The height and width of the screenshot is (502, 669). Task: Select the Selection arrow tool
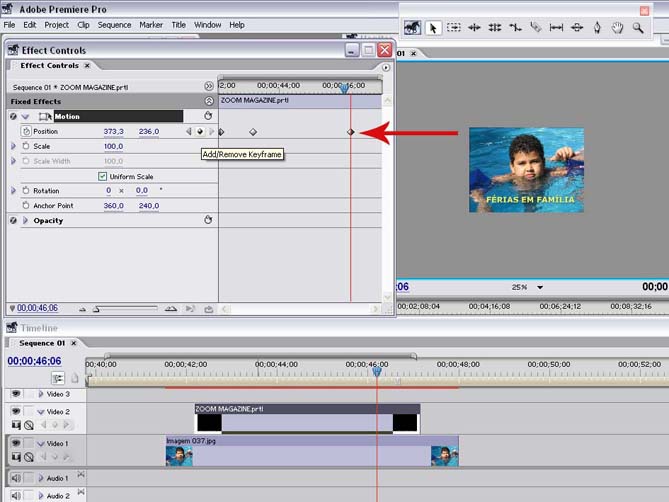(434, 28)
